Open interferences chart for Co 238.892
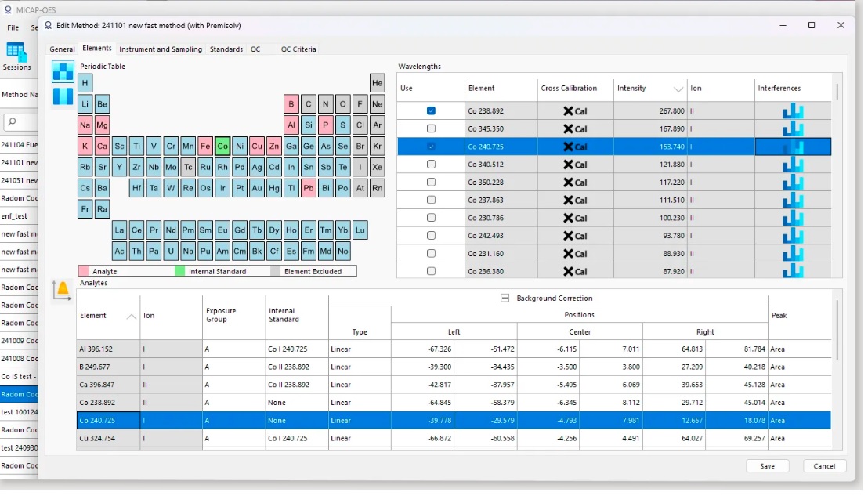The height and width of the screenshot is (503, 868). [793, 111]
